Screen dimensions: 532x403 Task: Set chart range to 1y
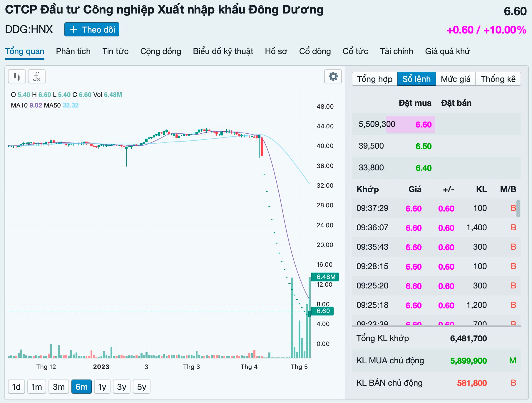click(102, 387)
